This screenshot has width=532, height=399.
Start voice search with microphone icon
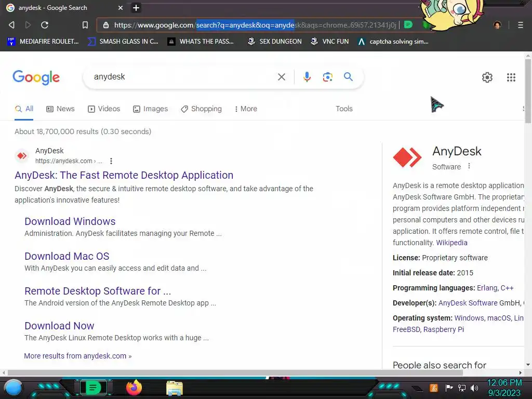(307, 77)
